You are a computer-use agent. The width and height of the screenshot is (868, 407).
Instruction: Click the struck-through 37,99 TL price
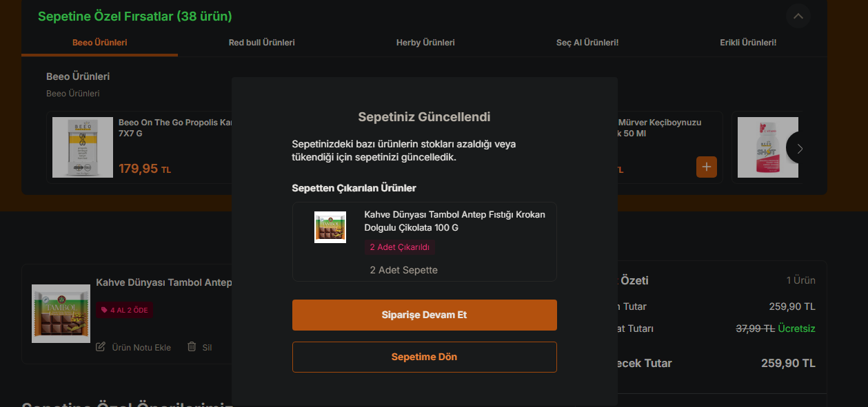point(756,328)
